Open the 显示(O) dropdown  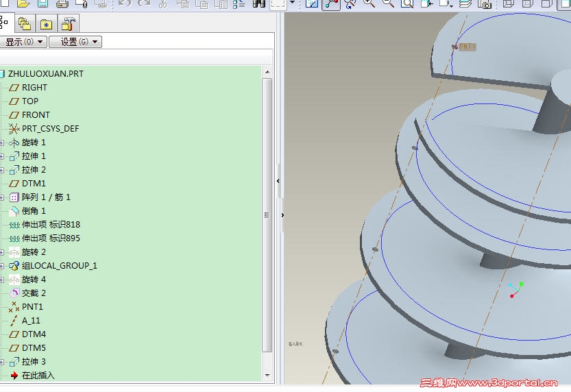pyautogui.click(x=23, y=42)
